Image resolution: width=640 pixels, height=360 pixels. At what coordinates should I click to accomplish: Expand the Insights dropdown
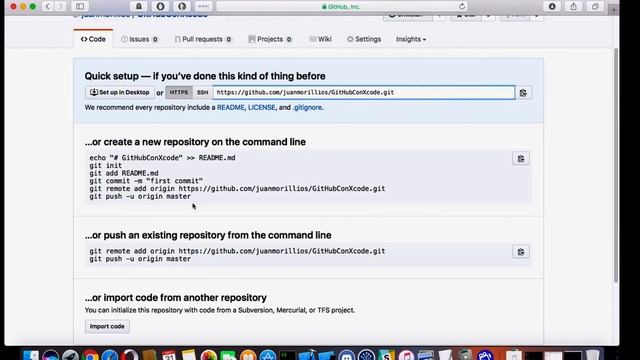click(411, 39)
